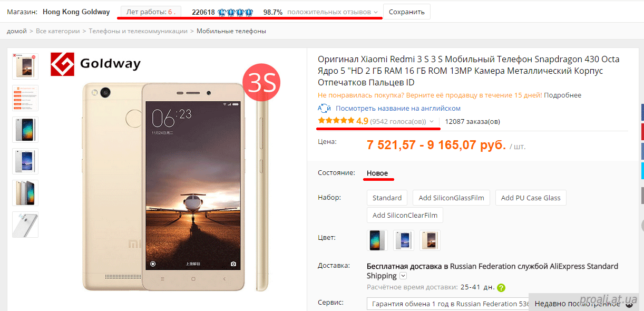Open Телефоны и телекоммуникации breadcrumb
Screen dimensions: 644x311
click(138, 31)
